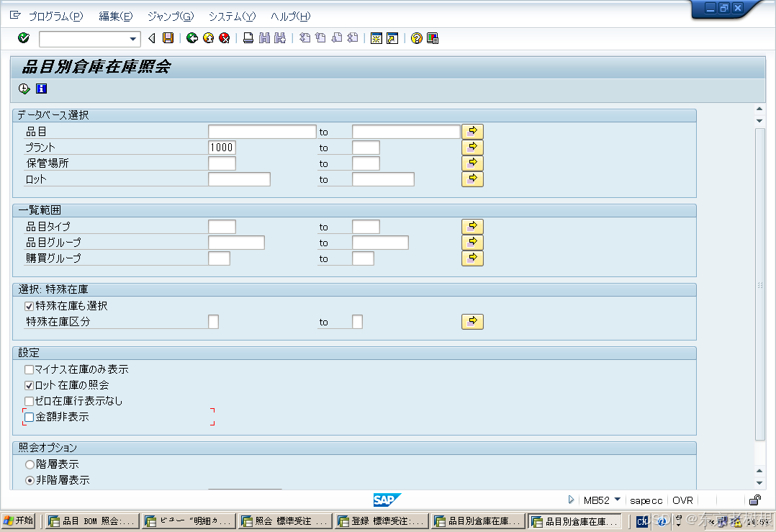Switch to 品目 BOM 照会 taskbar window
The width and height of the screenshot is (776, 532).
(91, 521)
